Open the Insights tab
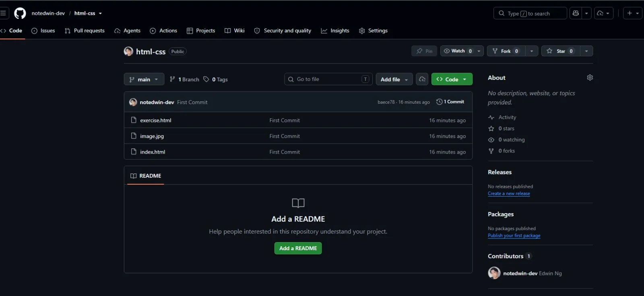This screenshot has width=644, height=296. [x=335, y=31]
